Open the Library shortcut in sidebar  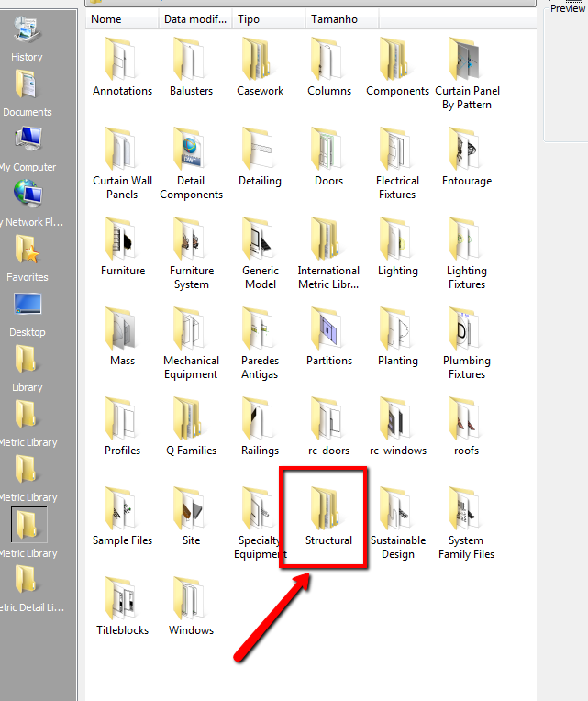27,369
